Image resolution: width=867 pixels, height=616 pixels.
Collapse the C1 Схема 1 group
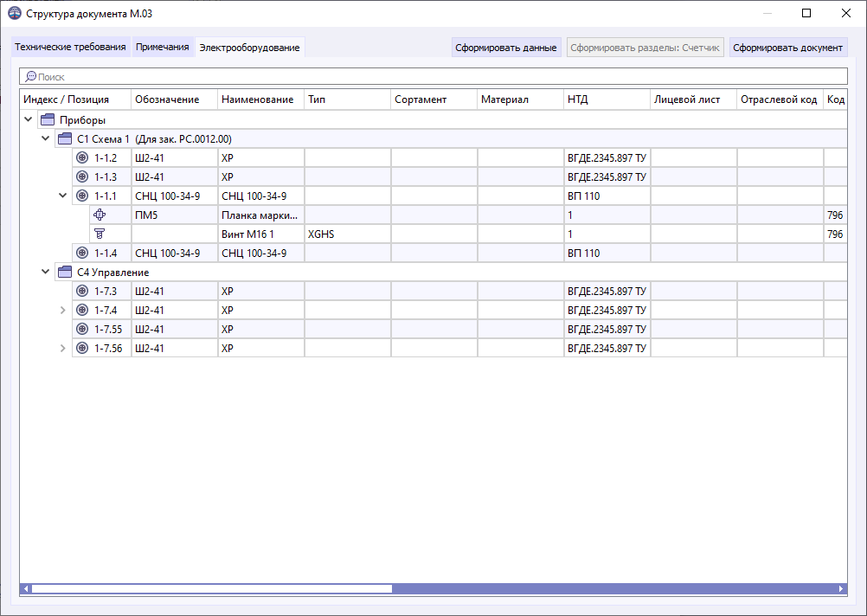click(45, 138)
